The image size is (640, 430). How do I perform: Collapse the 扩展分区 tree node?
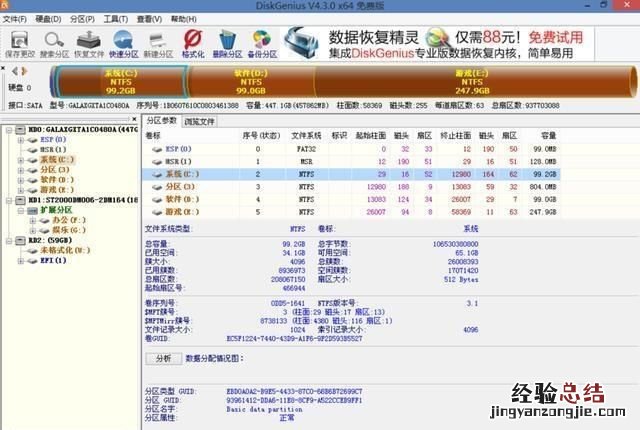20,211
